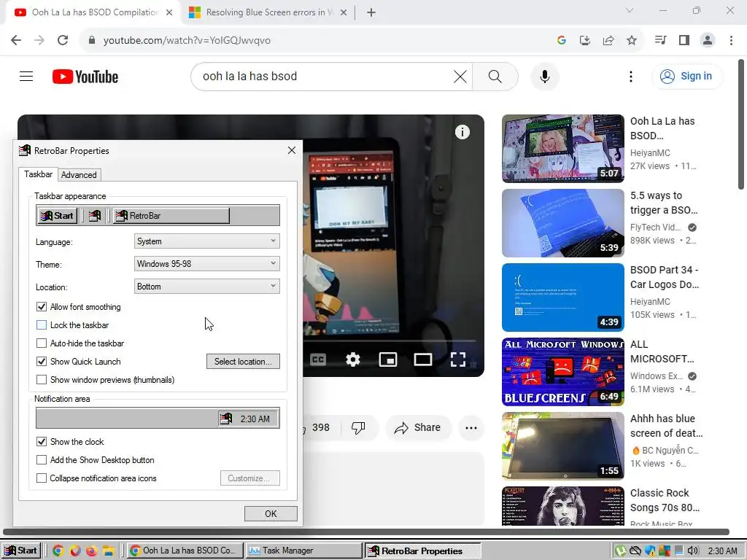This screenshot has height=560, width=747.
Task: Click the YouTube Sign in button
Action: coord(687,76)
